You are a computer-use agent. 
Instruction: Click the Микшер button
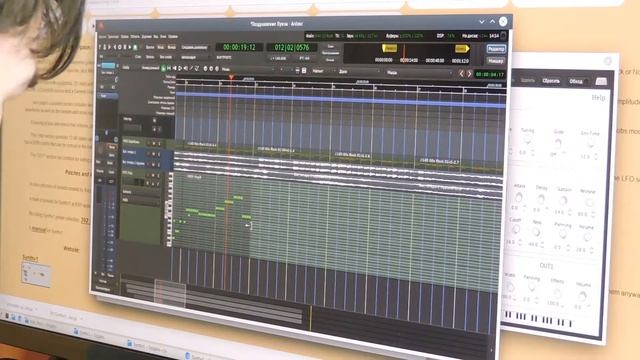coord(496,61)
